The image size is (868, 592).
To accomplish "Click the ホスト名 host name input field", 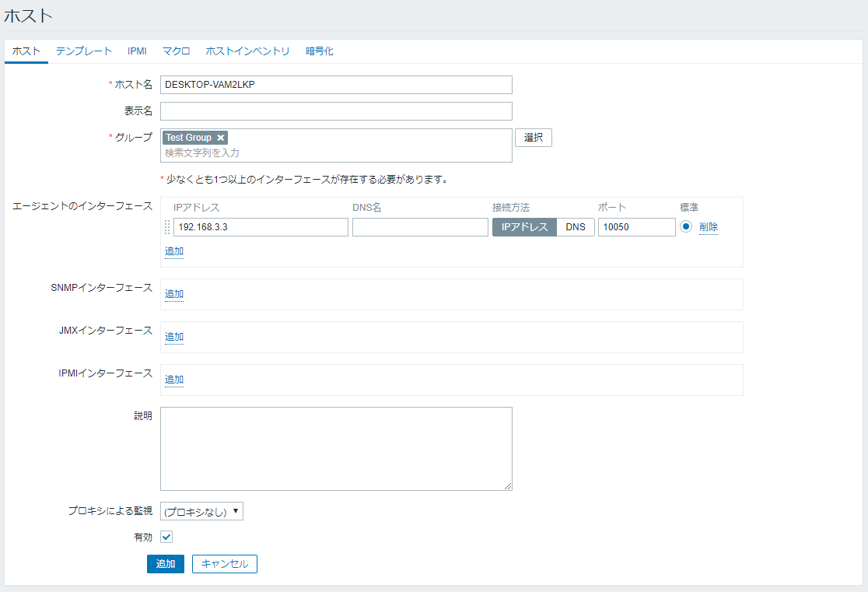I will pos(336,85).
